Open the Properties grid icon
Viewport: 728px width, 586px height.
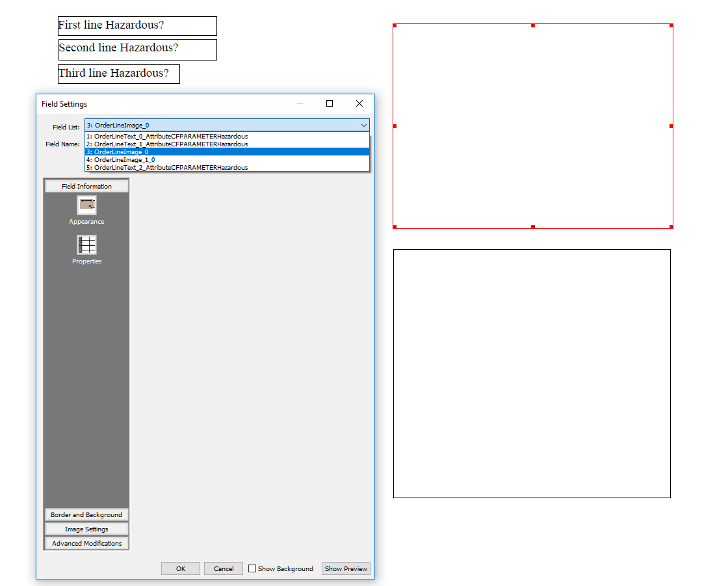tap(86, 245)
